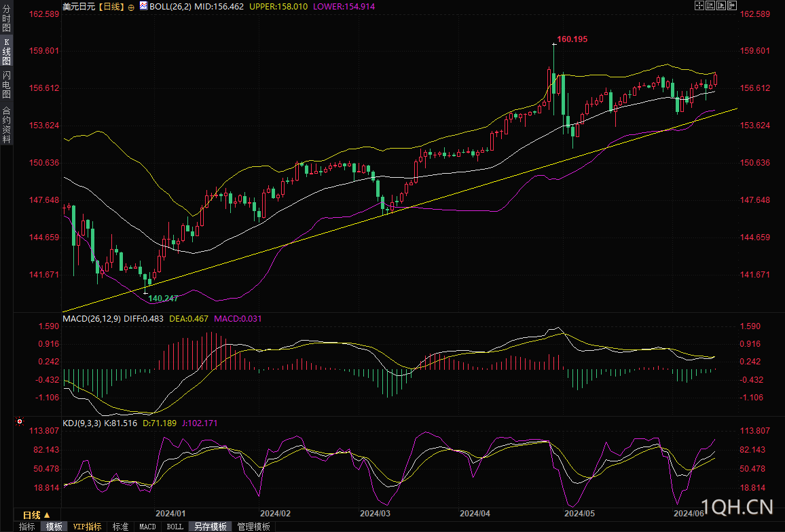Click the DEA:0.467 value
Image resolution: width=785 pixels, height=532 pixels.
pyautogui.click(x=189, y=319)
